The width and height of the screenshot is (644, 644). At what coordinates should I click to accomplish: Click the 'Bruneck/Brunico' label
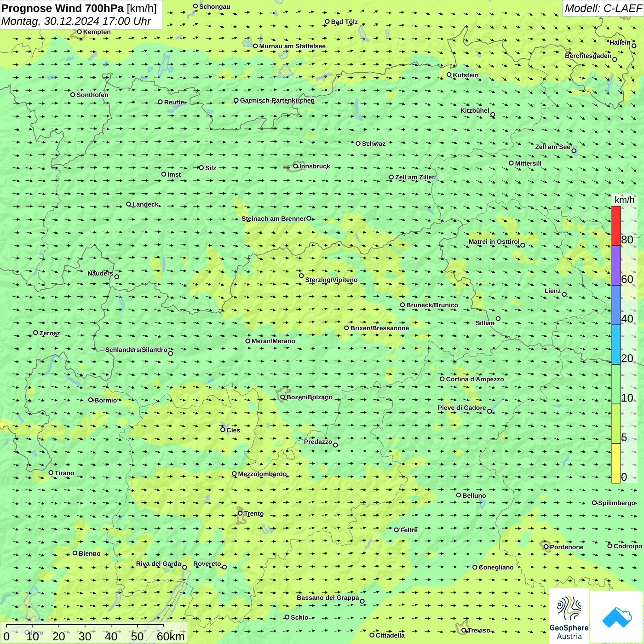432,305
